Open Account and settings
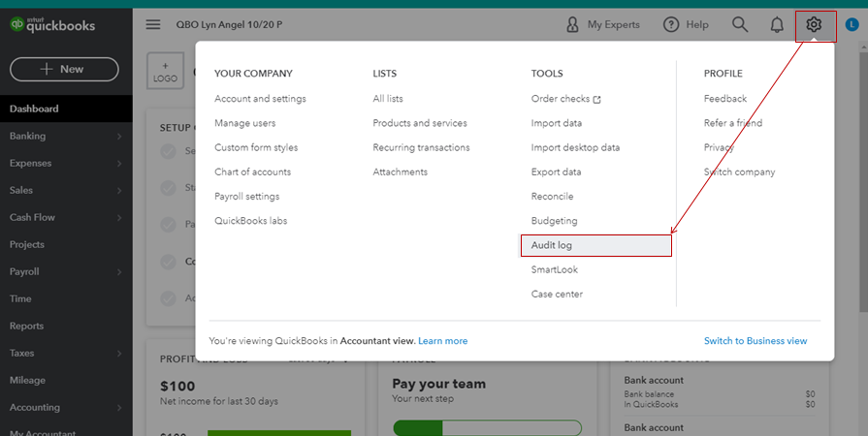 click(260, 99)
